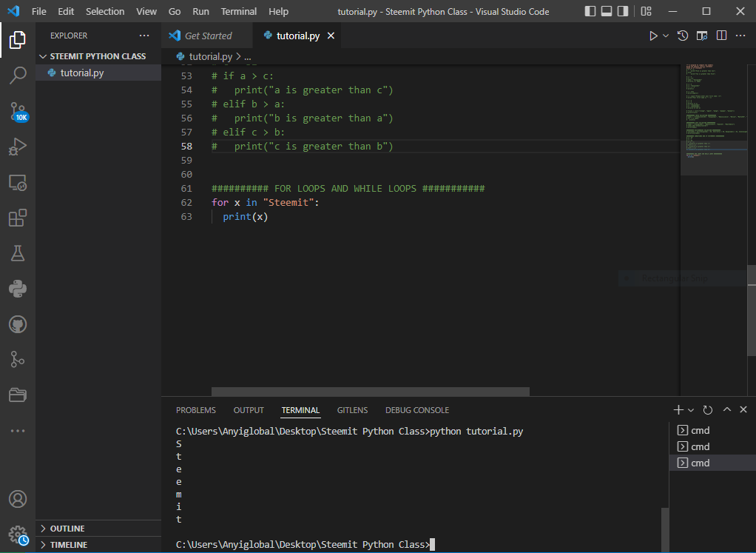Image resolution: width=756 pixels, height=553 pixels.
Task: Close the tutorial.py editor tab
Action: click(x=331, y=36)
